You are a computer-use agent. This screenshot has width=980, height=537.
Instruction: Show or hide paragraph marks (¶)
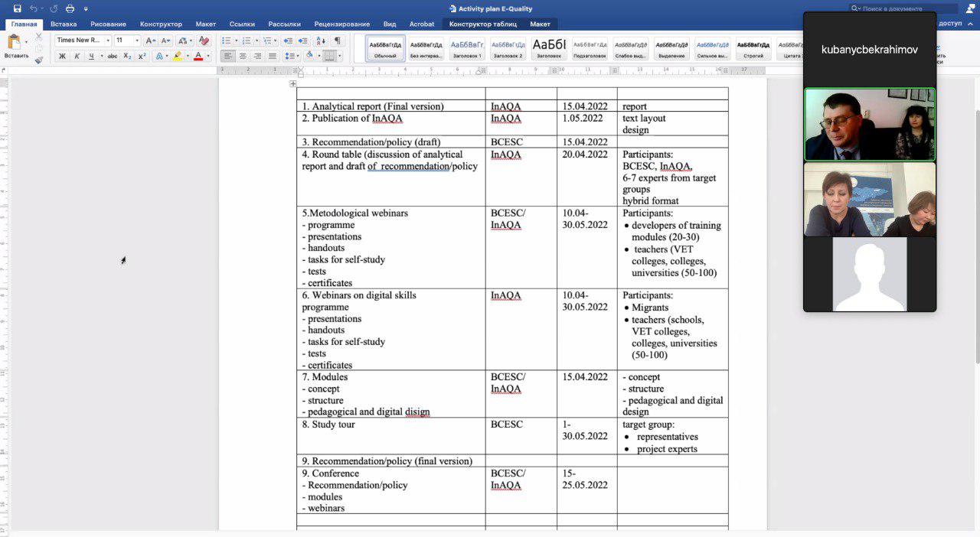point(338,41)
